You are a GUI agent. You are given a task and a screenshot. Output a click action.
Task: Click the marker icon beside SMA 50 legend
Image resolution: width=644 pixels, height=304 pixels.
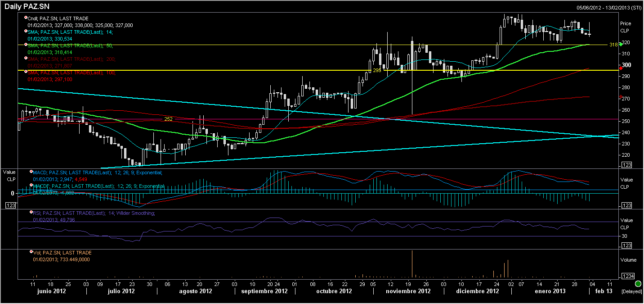[26, 45]
